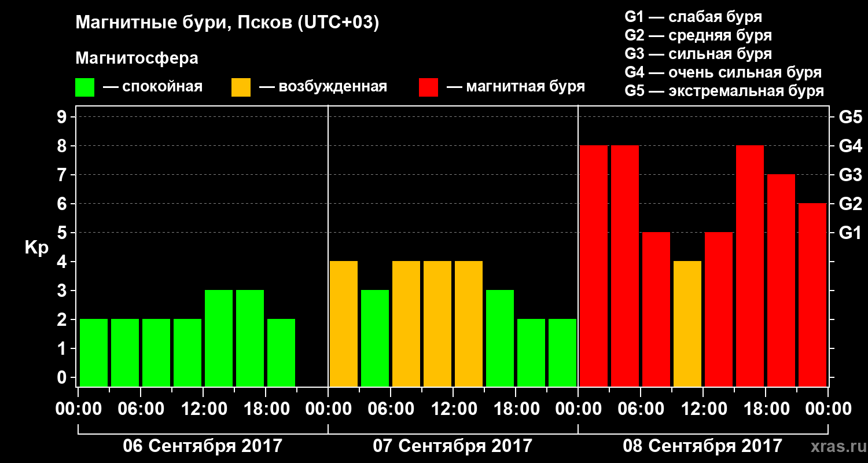Click the 'G3 — сильная буря' description line
The width and height of the screenshot is (868, 463).
point(698,54)
